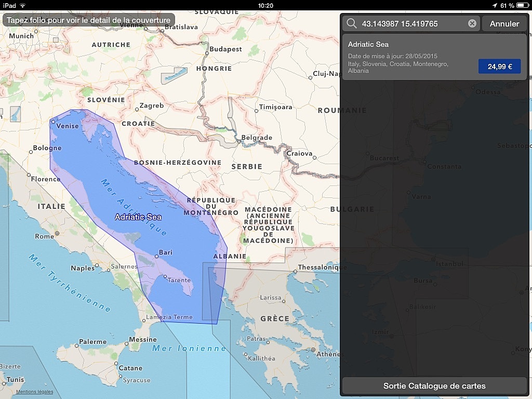The image size is (532, 399).
Task: Tap the Patras city label
Action: click(x=256, y=339)
